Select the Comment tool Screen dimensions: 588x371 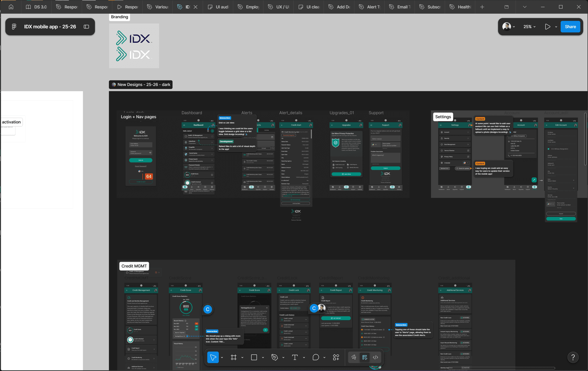pos(316,357)
